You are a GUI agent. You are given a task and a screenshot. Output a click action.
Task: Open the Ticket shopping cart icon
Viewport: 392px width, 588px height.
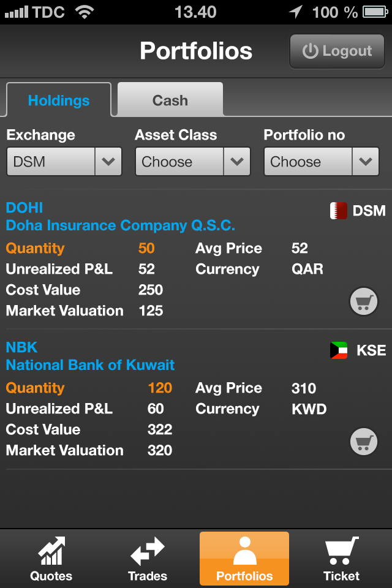coord(341,550)
